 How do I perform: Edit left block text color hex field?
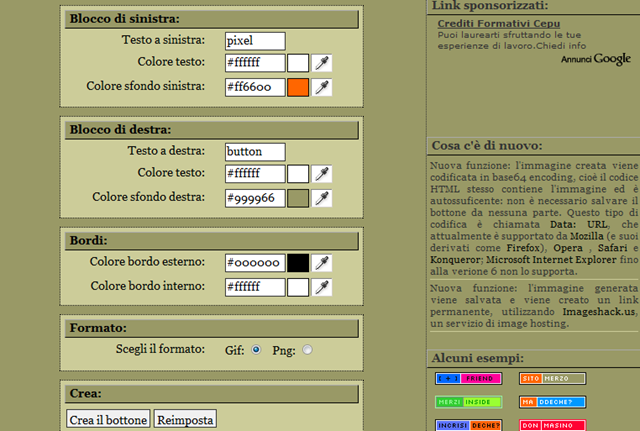tap(255, 63)
